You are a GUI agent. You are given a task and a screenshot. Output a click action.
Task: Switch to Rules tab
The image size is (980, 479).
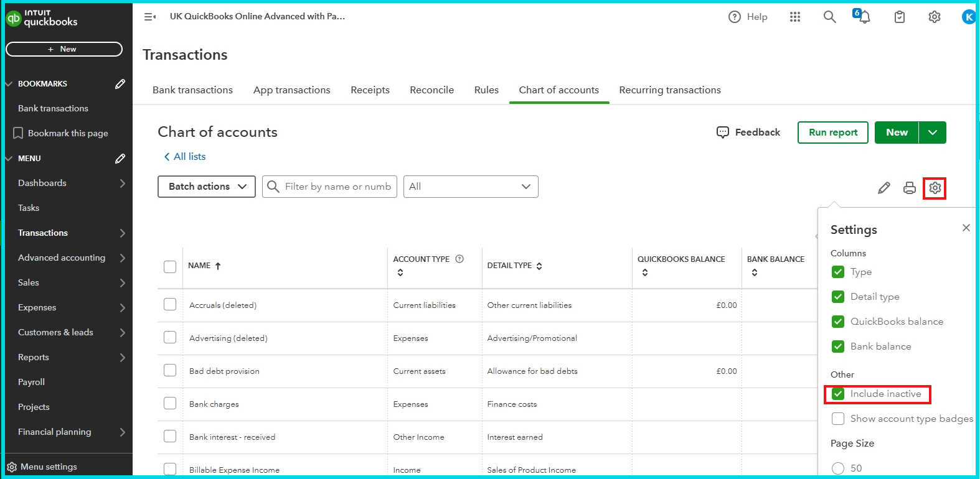[x=486, y=90]
